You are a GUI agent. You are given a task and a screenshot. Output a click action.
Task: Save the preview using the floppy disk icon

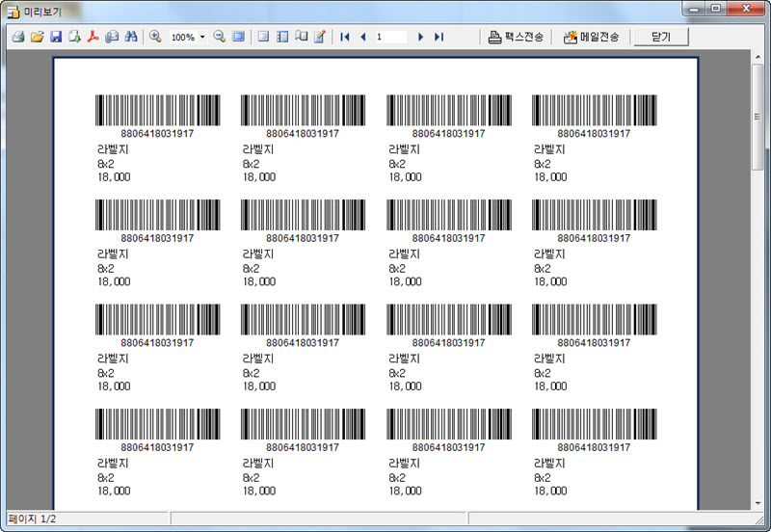(56, 37)
